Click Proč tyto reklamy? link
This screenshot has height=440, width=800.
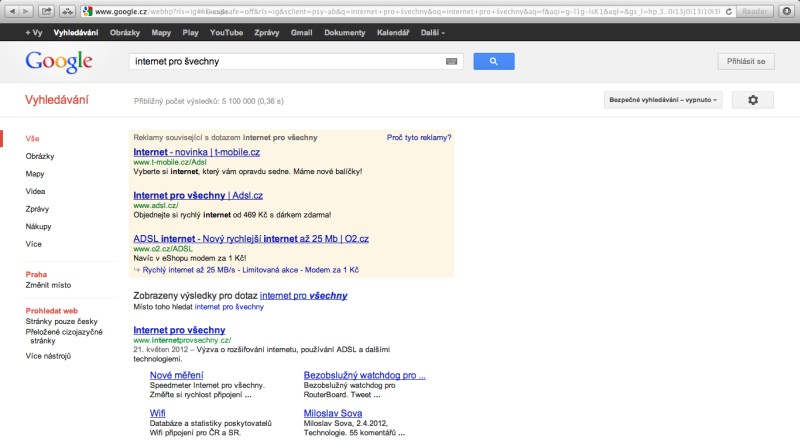(419, 137)
